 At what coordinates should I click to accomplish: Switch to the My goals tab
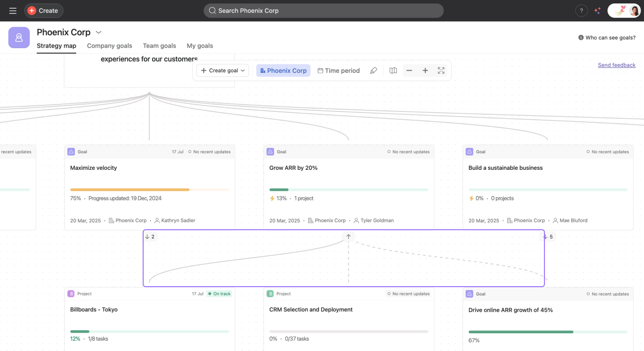point(200,46)
